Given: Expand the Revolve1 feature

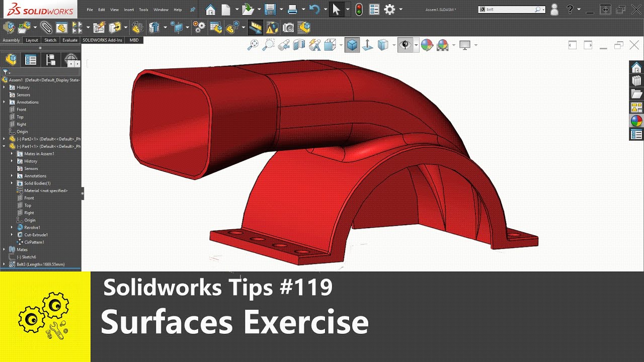Looking at the screenshot, I should point(12,227).
